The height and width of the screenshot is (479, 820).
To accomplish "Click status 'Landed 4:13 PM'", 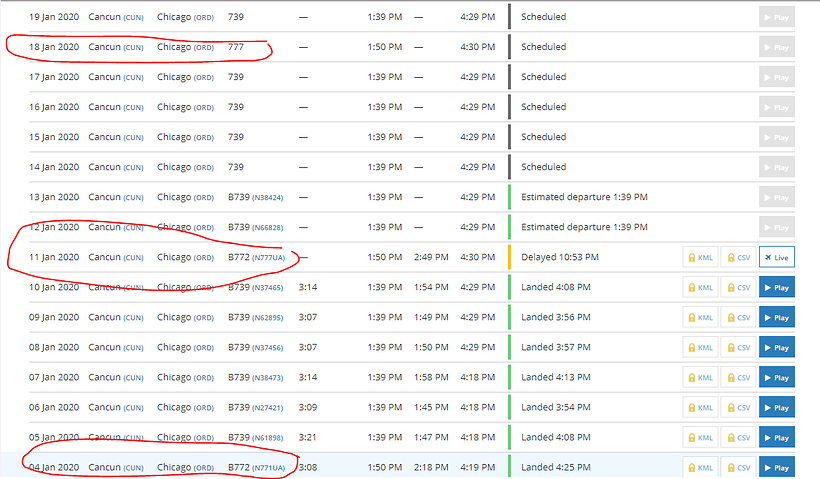I will [556, 378].
